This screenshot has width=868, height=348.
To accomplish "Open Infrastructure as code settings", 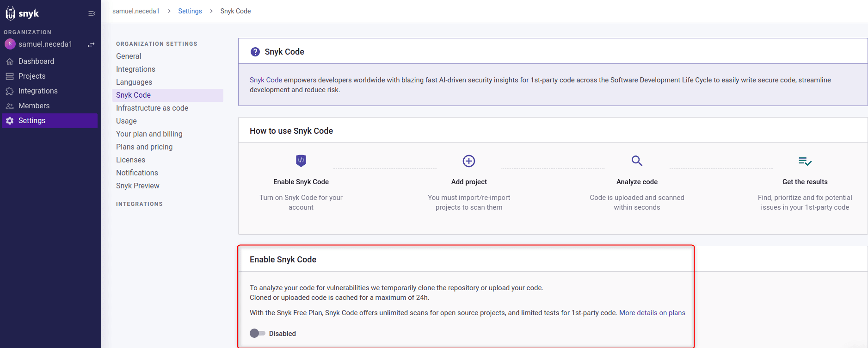I will pos(152,108).
